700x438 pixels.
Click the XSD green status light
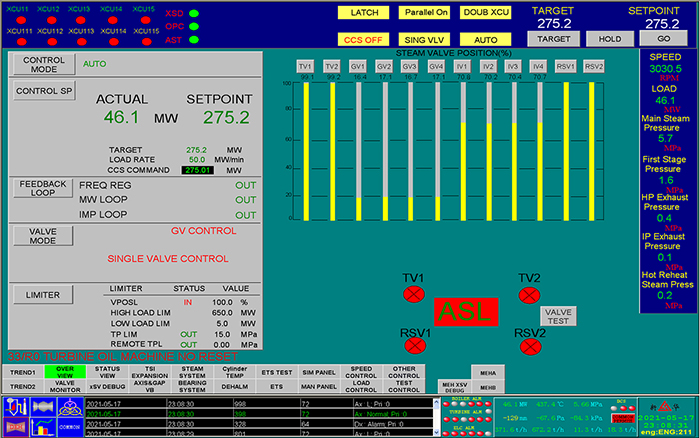[194, 13]
